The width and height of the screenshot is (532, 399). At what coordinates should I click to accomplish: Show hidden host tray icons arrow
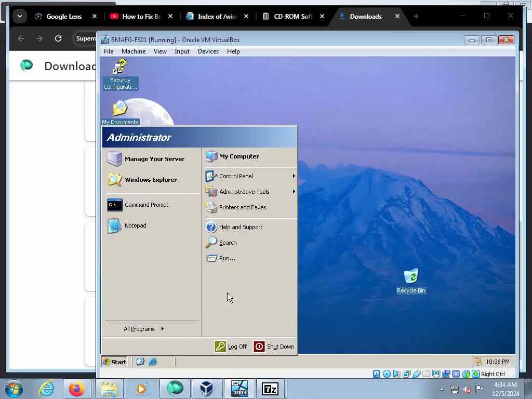tap(442, 390)
